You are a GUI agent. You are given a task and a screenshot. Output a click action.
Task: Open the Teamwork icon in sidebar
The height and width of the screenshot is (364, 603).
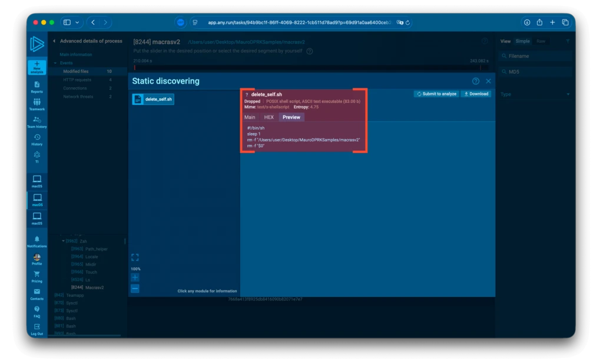[37, 104]
